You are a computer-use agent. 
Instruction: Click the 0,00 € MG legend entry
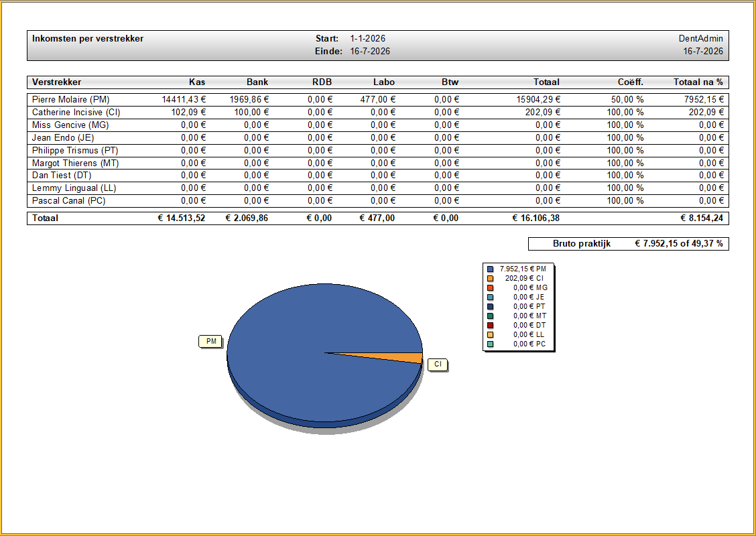tap(530, 287)
